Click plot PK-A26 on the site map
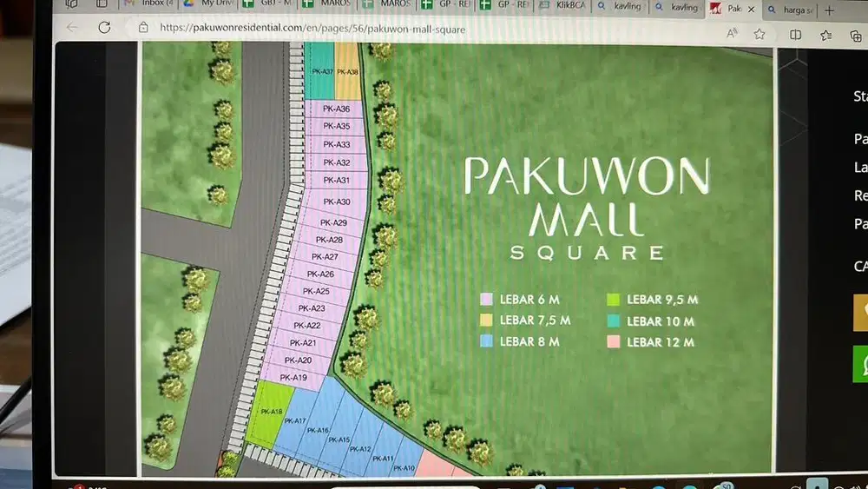This screenshot has height=489, width=868. (320, 274)
